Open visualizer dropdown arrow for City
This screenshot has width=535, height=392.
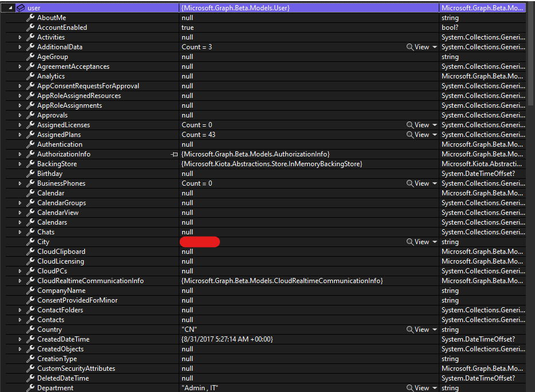point(435,242)
